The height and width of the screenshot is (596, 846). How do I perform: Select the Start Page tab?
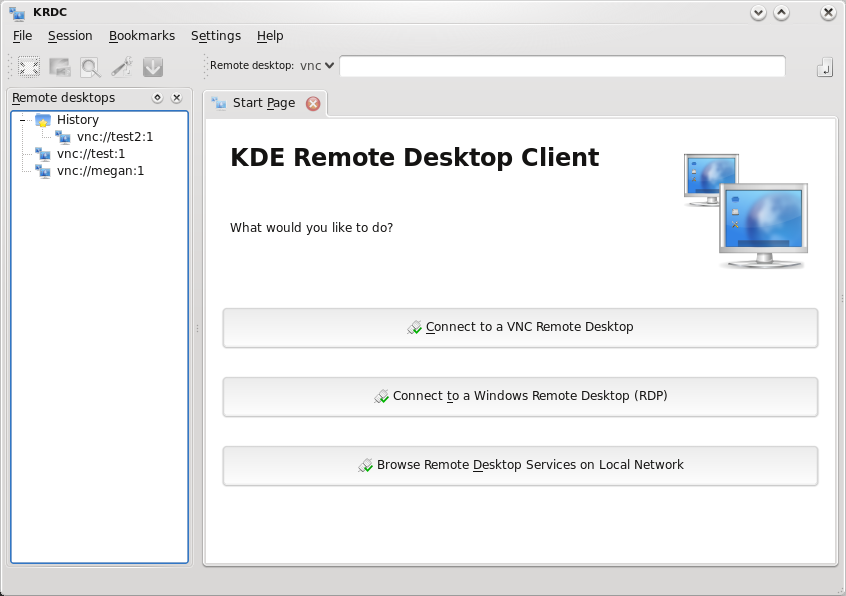tap(265, 103)
